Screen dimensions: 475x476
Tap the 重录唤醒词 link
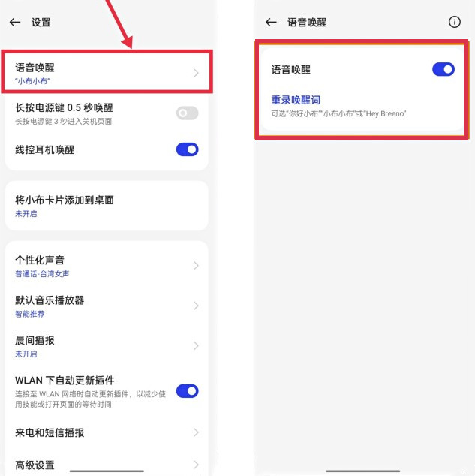[296, 100]
